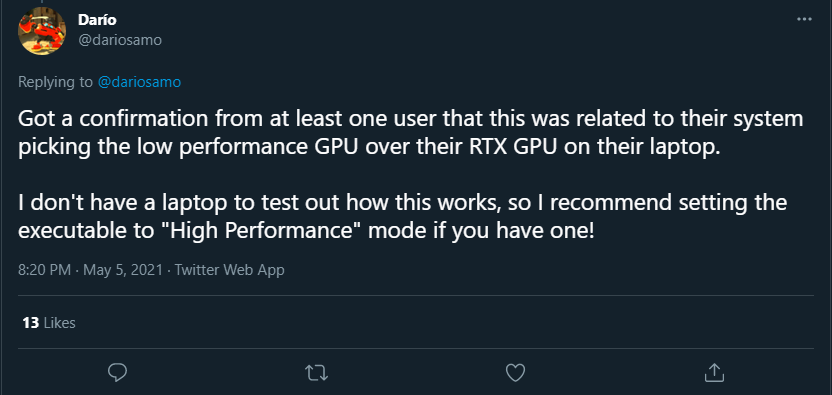Follow the blue @dariosamo reply mention link
832x395 pixels.
click(139, 82)
